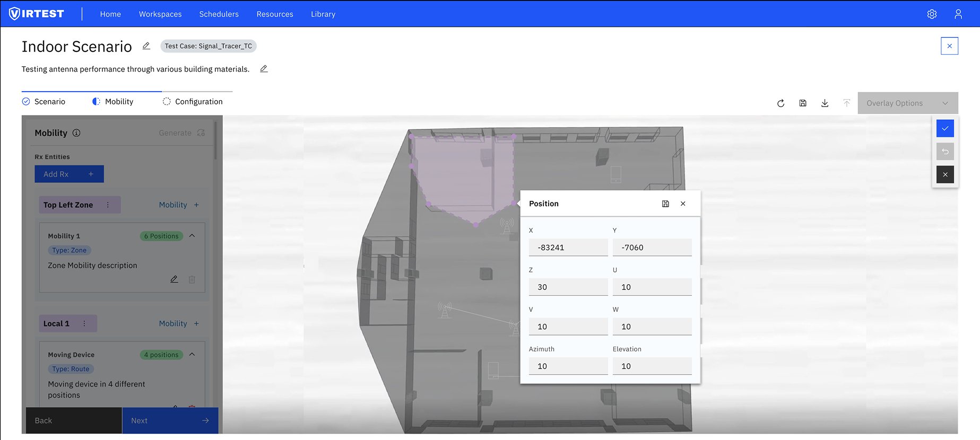Open the Workspaces menu
This screenshot has height=440, width=980.
(160, 14)
